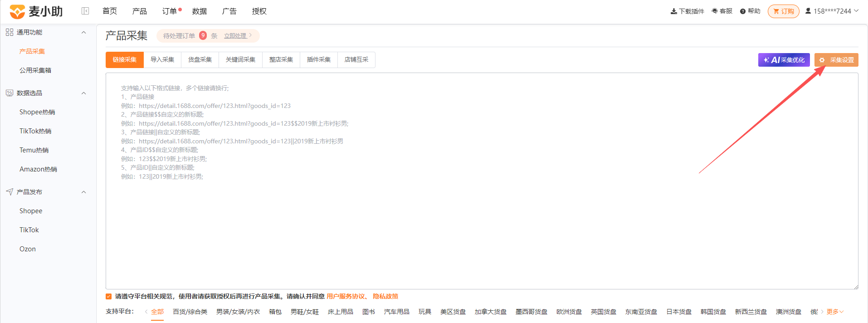The height and width of the screenshot is (323, 868).
Task: Select the 链接采集 tab
Action: pos(125,60)
